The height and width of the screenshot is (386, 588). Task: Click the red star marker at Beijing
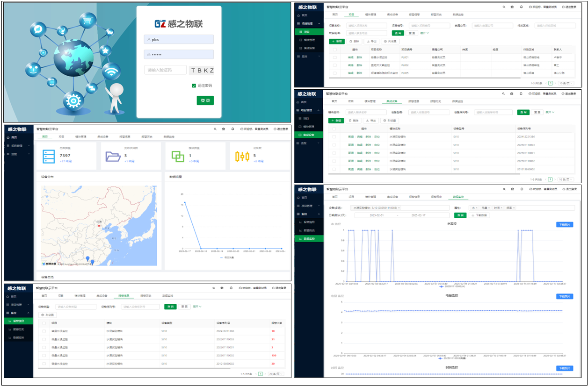(x=99, y=226)
